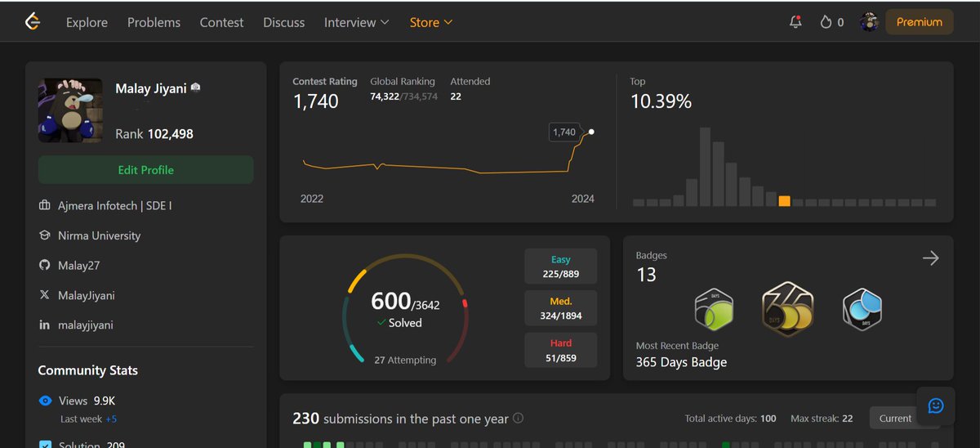
Task: Select the Med. 324/1894 box
Action: pyautogui.click(x=561, y=308)
